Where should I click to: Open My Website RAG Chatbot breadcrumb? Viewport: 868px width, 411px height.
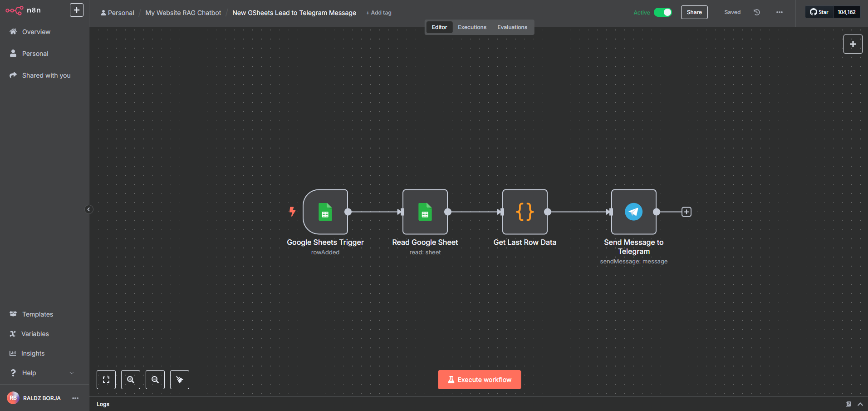pyautogui.click(x=183, y=13)
